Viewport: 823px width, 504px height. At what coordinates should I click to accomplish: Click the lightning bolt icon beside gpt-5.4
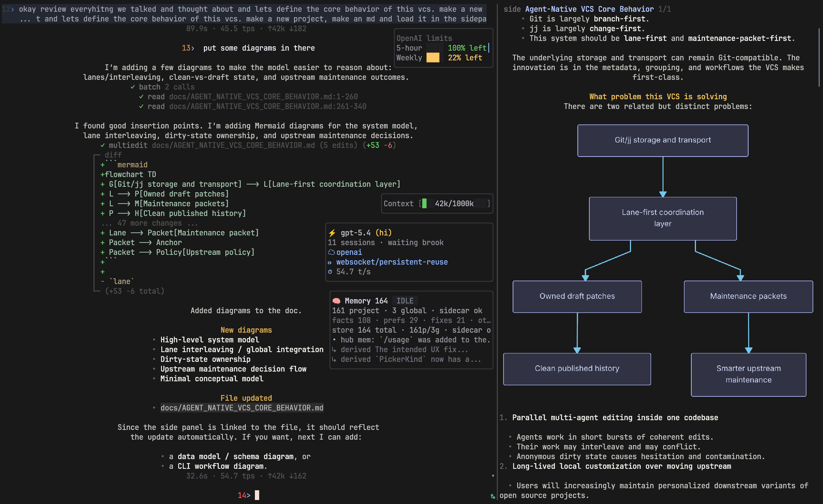point(332,233)
